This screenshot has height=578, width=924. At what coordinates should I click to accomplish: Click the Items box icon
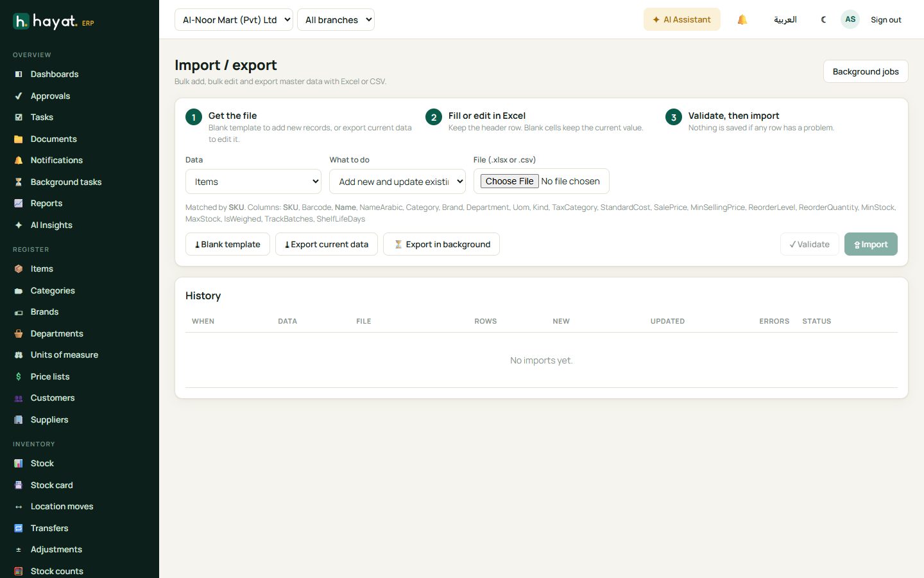tap(19, 269)
